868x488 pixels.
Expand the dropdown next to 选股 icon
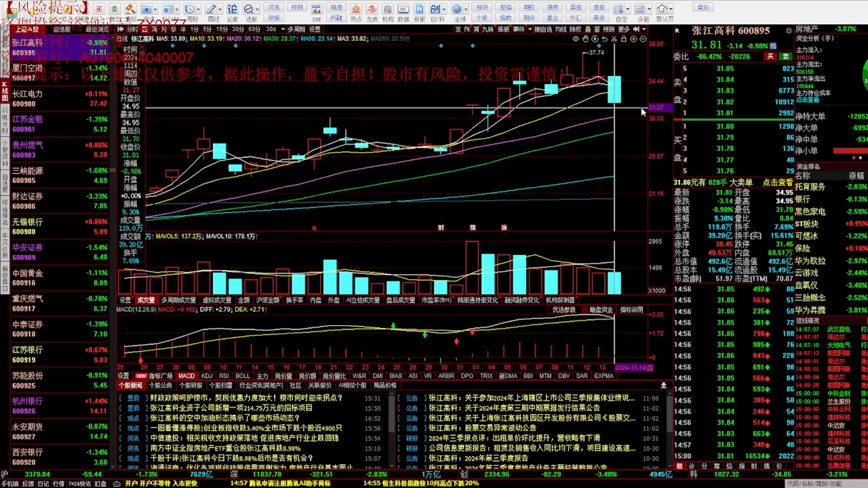257,9
